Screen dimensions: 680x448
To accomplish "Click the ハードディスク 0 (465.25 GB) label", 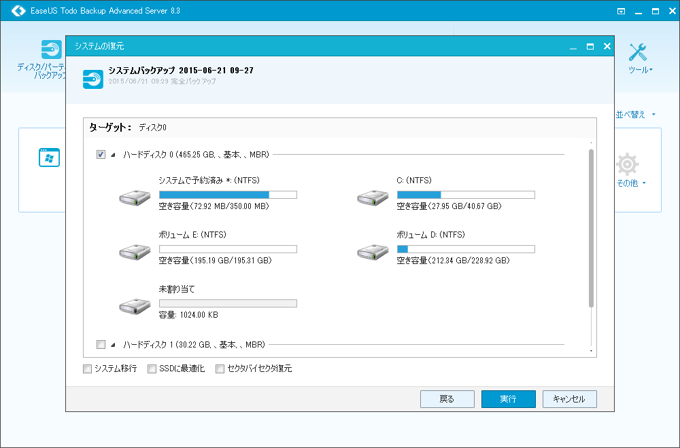I will pyautogui.click(x=196, y=154).
